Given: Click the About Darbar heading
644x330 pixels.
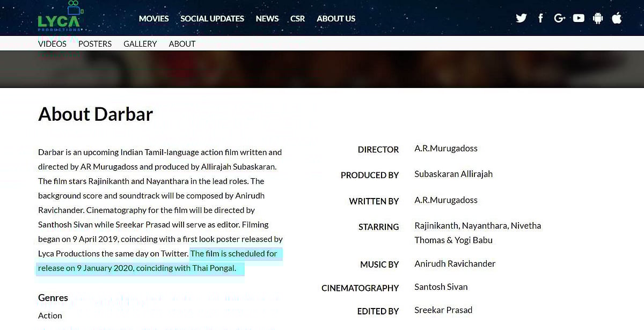Looking at the screenshot, I should [x=96, y=114].
